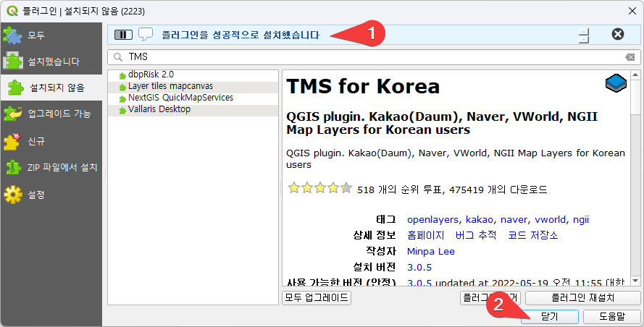Viewport: 644px width, 327px height.
Task: Click the speech bubble icon in message bar
Action: point(146,34)
